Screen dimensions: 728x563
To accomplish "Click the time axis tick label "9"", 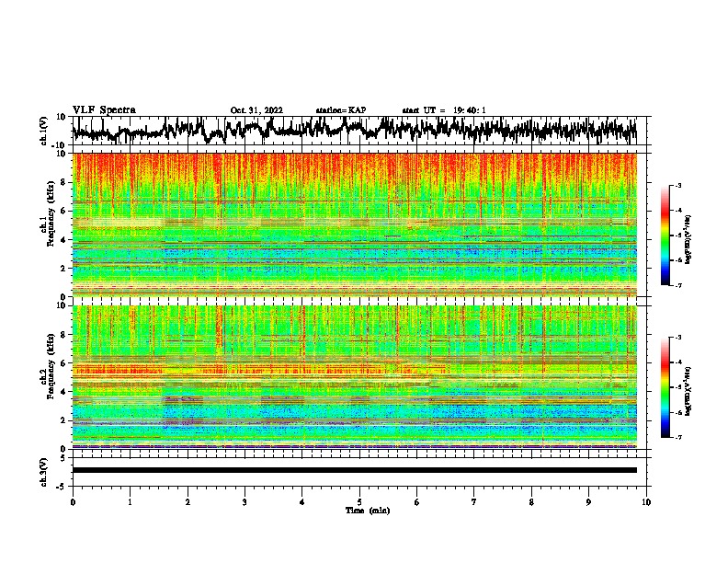I will click(588, 502).
